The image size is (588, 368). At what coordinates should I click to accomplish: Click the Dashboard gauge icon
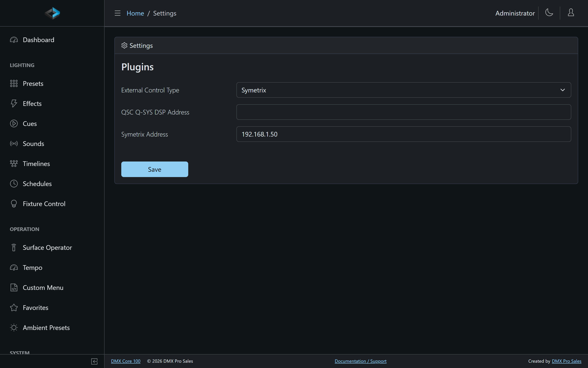tap(14, 40)
